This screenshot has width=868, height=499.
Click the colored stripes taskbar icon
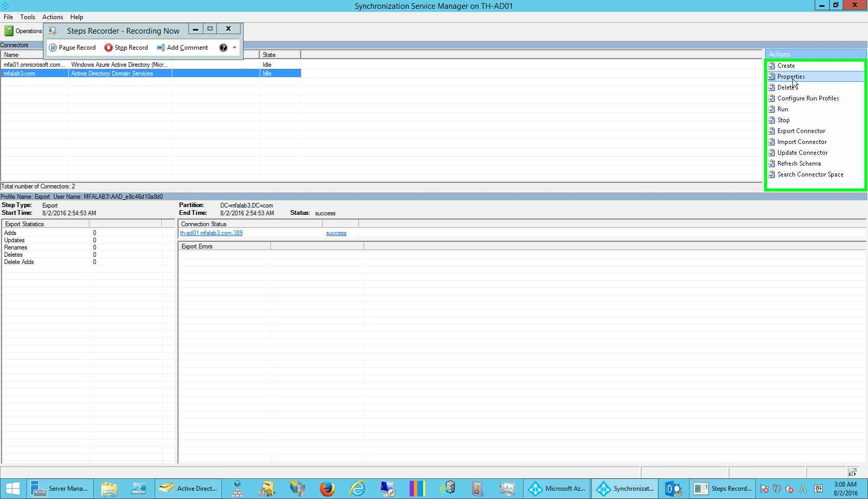coord(417,489)
